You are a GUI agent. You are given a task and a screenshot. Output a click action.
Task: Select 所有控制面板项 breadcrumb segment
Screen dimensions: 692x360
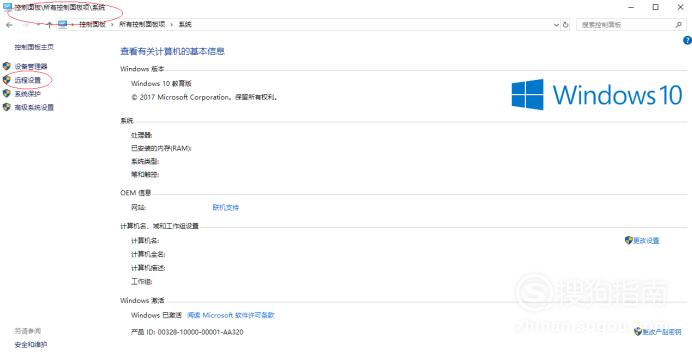pos(142,24)
